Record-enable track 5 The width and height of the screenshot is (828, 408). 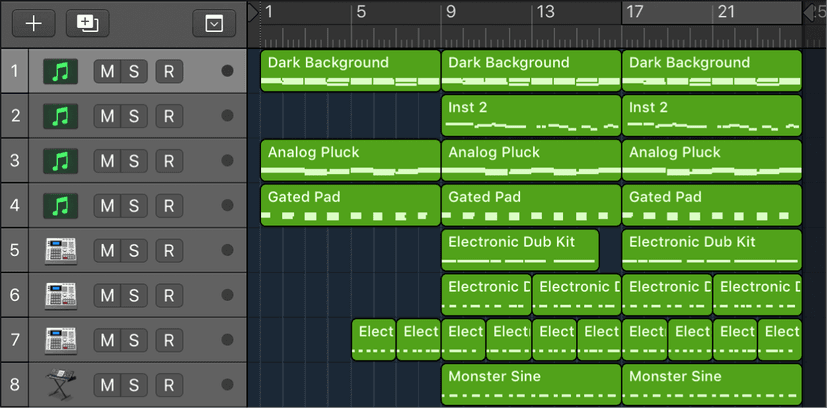coord(169,251)
